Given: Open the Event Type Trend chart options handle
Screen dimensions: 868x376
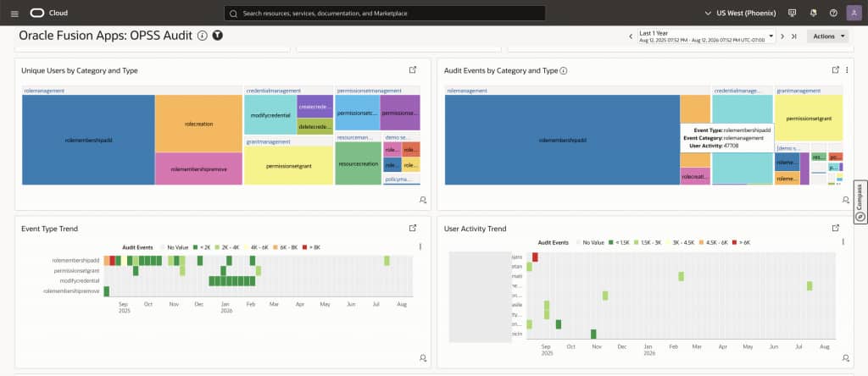Looking at the screenshot, I should [x=420, y=247].
